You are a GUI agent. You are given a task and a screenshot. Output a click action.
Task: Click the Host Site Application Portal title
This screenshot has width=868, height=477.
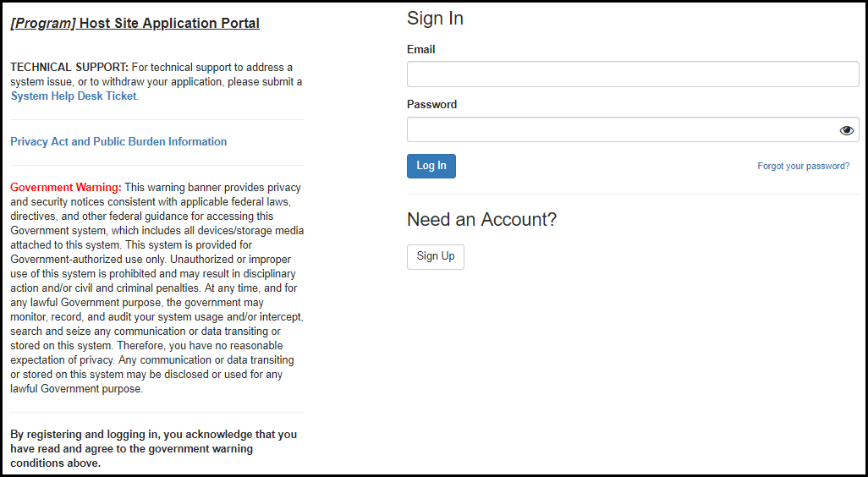click(169, 24)
